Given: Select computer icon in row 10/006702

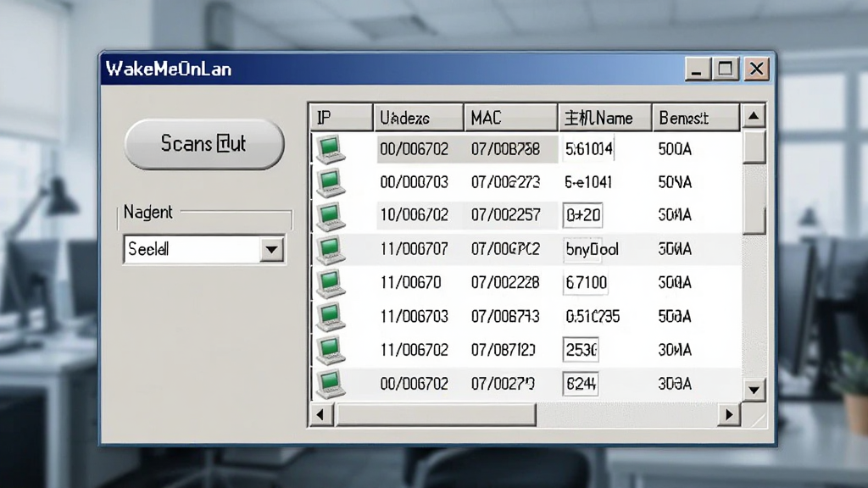Looking at the screenshot, I should [331, 217].
